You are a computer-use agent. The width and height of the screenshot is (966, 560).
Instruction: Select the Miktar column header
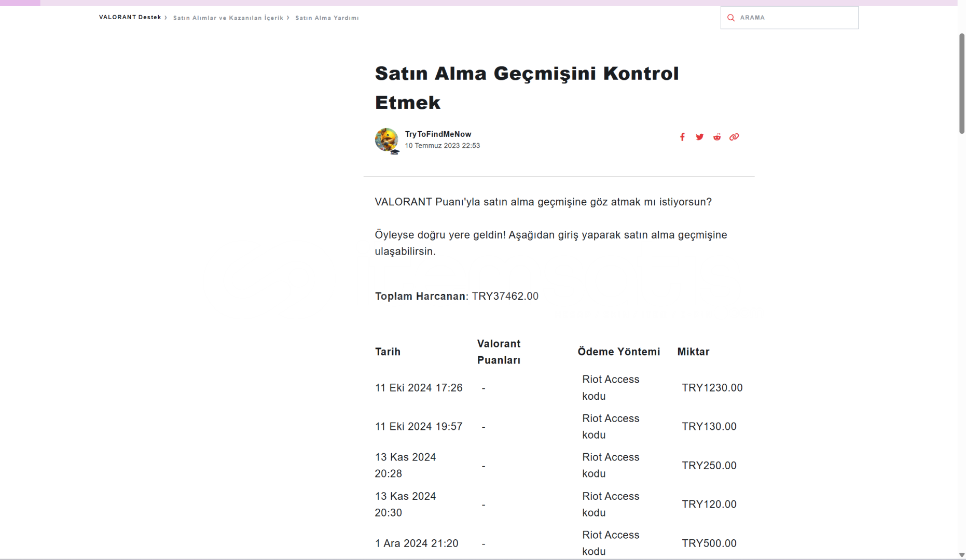(693, 352)
